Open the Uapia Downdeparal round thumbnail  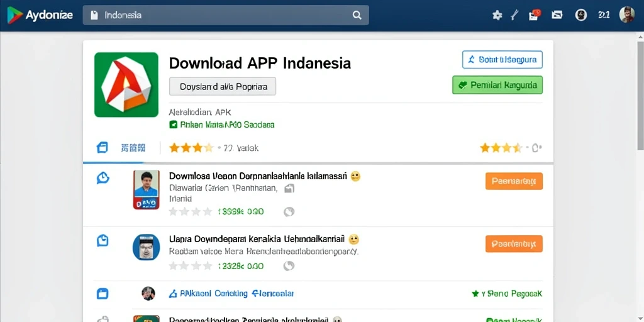146,247
